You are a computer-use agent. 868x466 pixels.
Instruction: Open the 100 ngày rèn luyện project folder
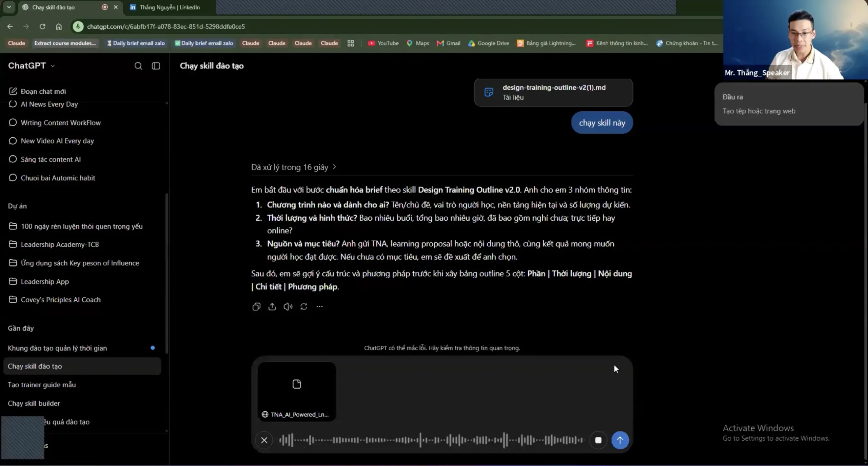[x=76, y=226]
